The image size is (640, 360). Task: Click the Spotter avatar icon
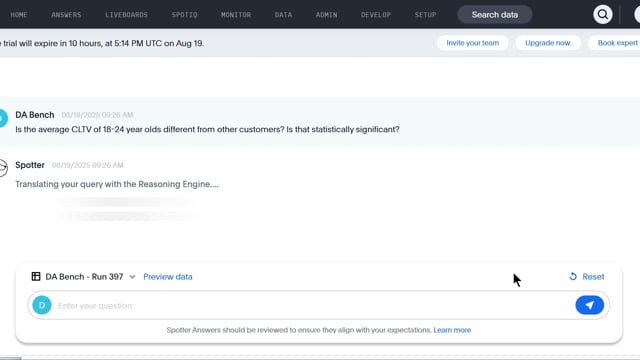(x=3, y=168)
